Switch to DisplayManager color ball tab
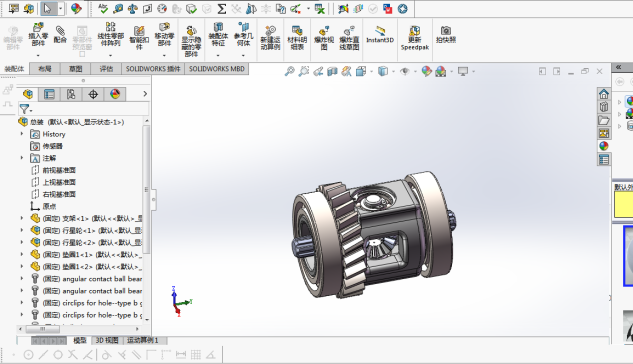The height and width of the screenshot is (364, 633). pyautogui.click(x=115, y=94)
